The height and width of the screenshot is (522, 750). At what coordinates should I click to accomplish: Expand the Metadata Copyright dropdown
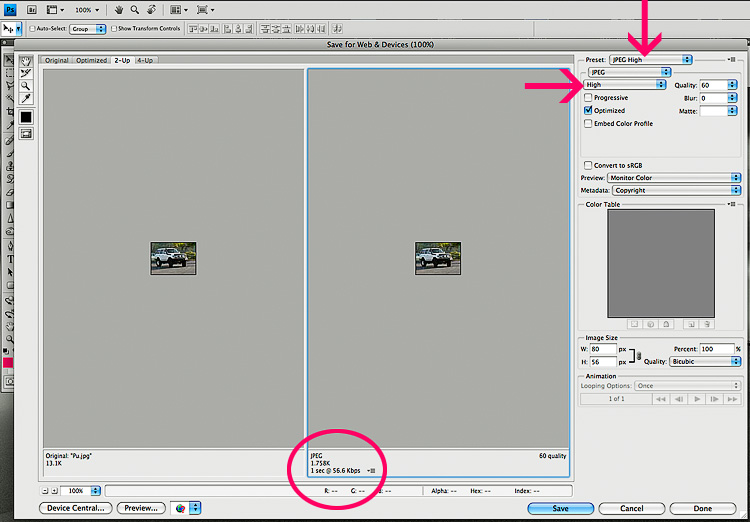point(674,190)
